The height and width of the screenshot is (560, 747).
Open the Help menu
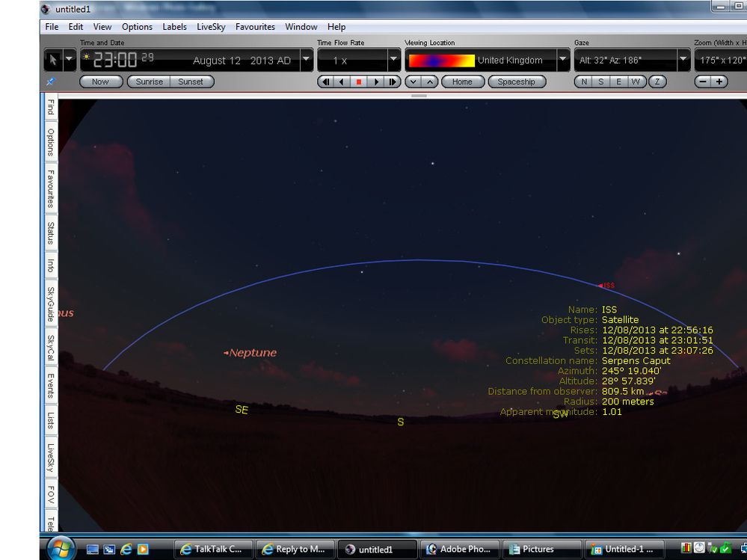pos(336,27)
